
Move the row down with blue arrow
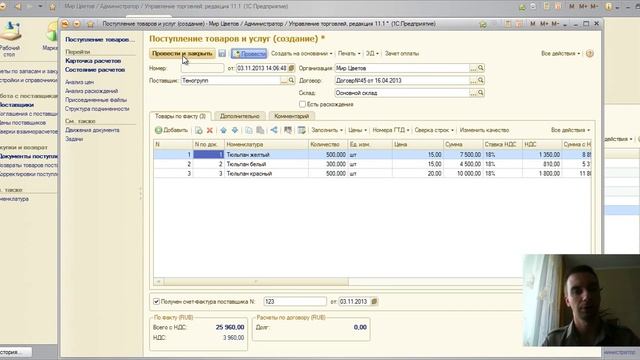click(x=235, y=130)
